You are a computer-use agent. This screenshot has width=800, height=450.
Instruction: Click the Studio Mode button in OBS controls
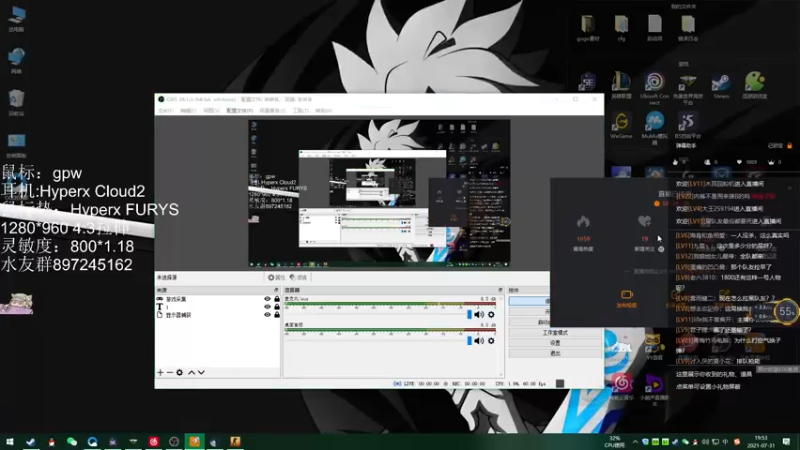pyautogui.click(x=555, y=333)
